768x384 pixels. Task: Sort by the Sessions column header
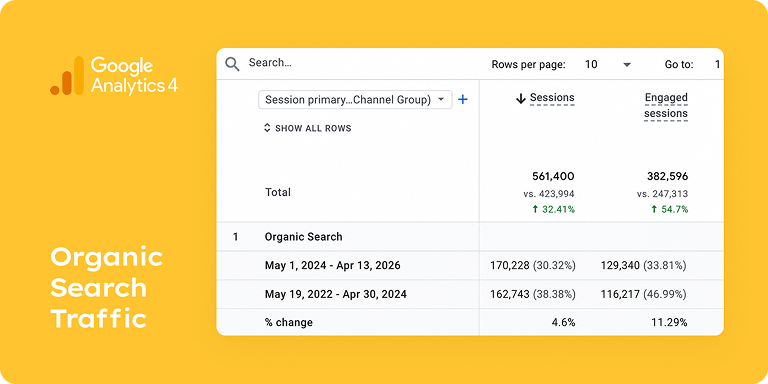tap(552, 98)
